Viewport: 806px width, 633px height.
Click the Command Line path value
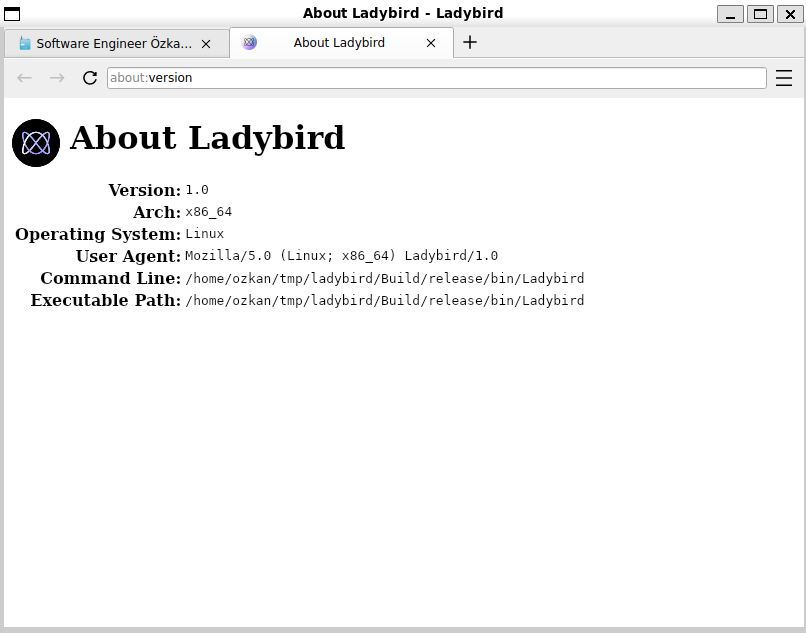tap(384, 278)
